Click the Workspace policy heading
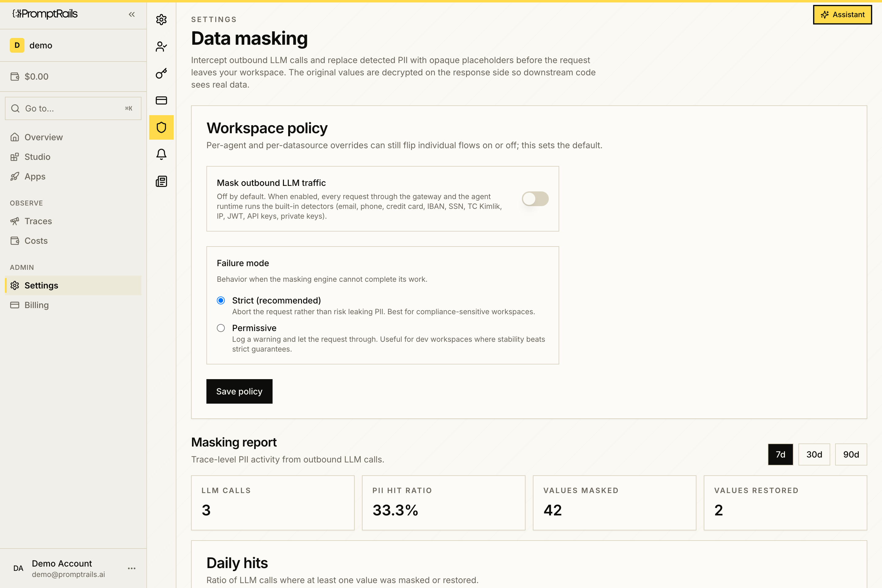The image size is (882, 588). (x=267, y=128)
